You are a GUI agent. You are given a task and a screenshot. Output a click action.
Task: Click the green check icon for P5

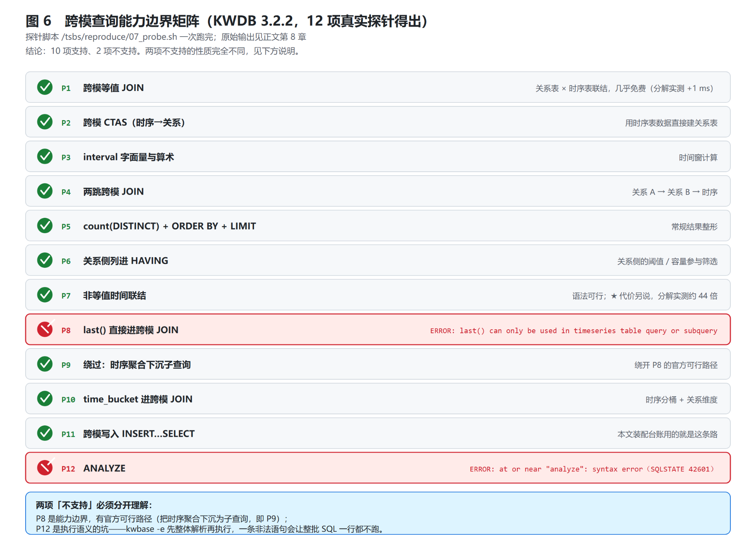click(x=45, y=226)
